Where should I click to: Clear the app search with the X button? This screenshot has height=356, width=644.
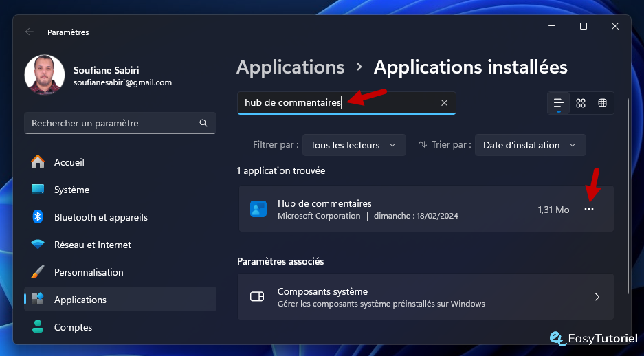(445, 102)
